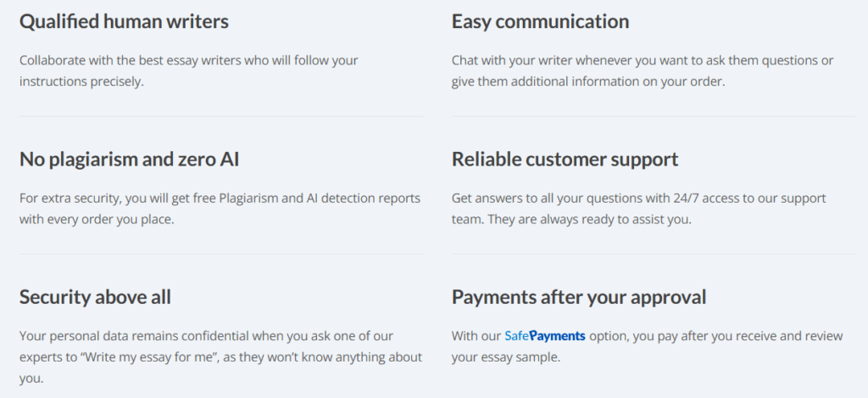Click the word "Plagiarism" in the reports sentence
868x398 pixels.
tap(250, 199)
